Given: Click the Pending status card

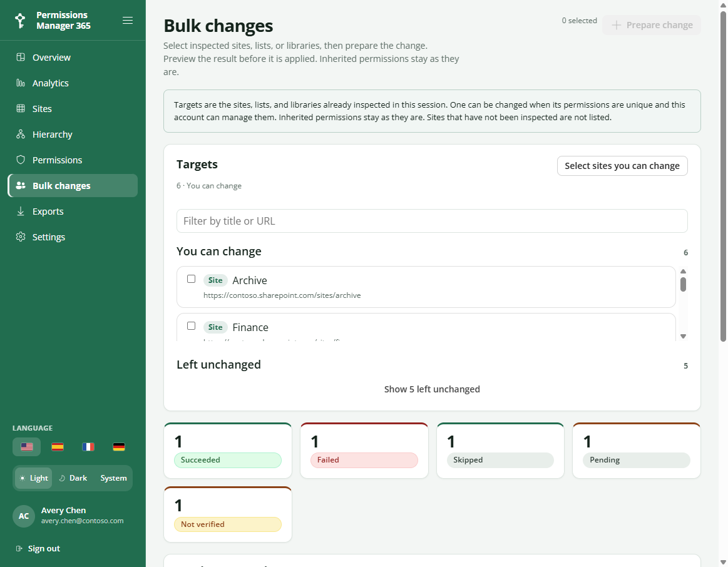Looking at the screenshot, I should point(637,450).
